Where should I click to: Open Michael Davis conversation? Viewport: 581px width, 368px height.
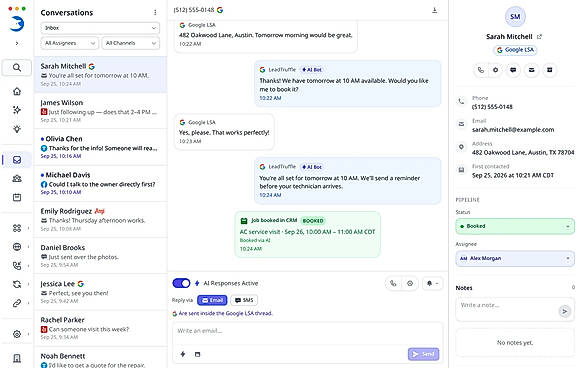(100, 183)
